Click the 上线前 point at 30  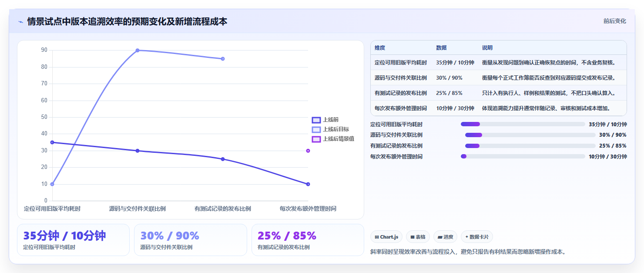(138, 151)
